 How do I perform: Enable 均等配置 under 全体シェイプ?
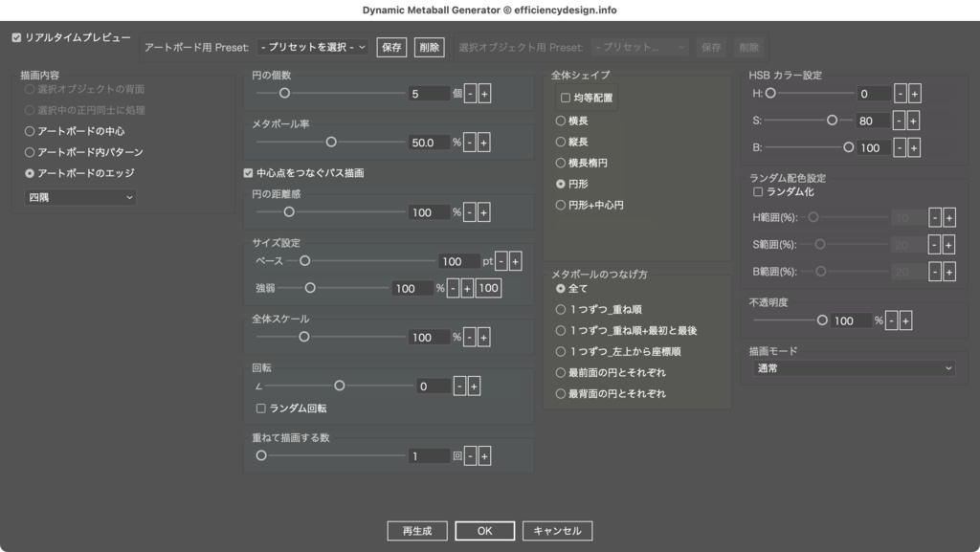564,97
